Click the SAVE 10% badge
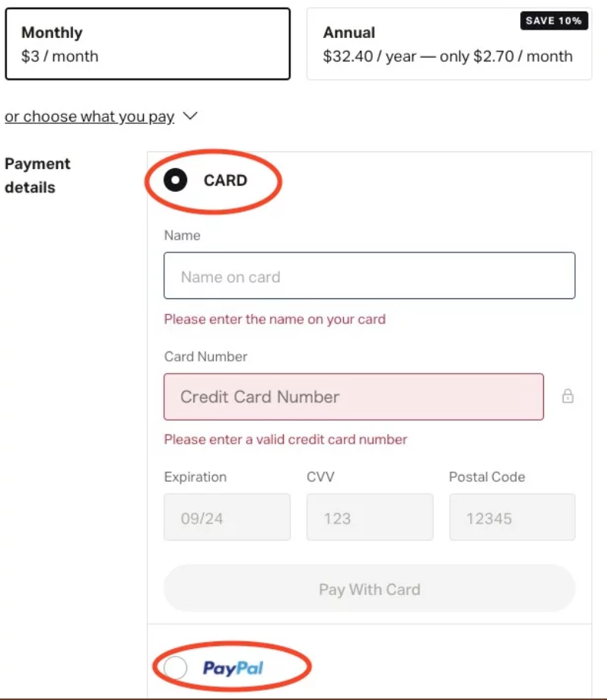The width and height of the screenshot is (607, 700). pyautogui.click(x=553, y=21)
